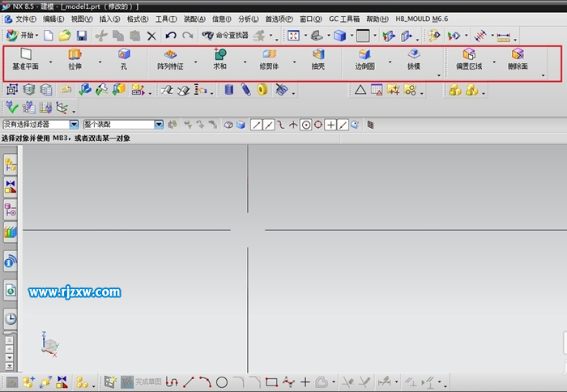Open the 首选项(P) preferences menu

point(279,18)
